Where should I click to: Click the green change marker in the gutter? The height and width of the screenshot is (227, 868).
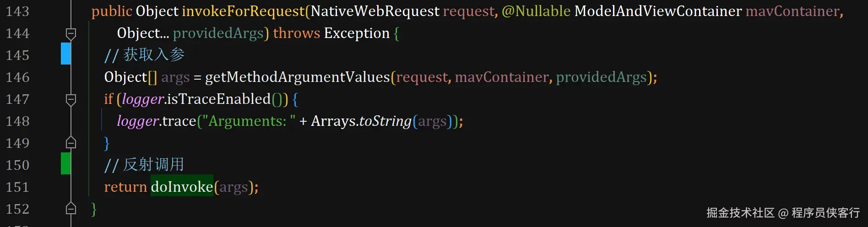click(66, 163)
